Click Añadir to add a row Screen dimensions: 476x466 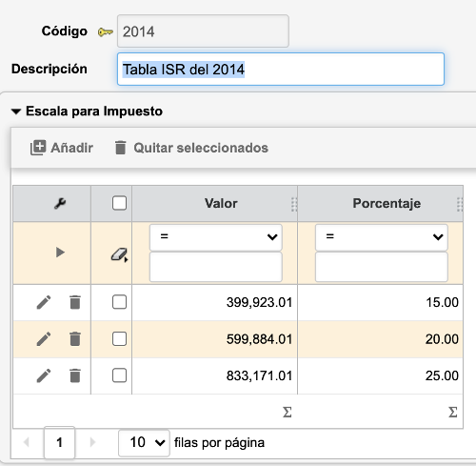pos(62,148)
